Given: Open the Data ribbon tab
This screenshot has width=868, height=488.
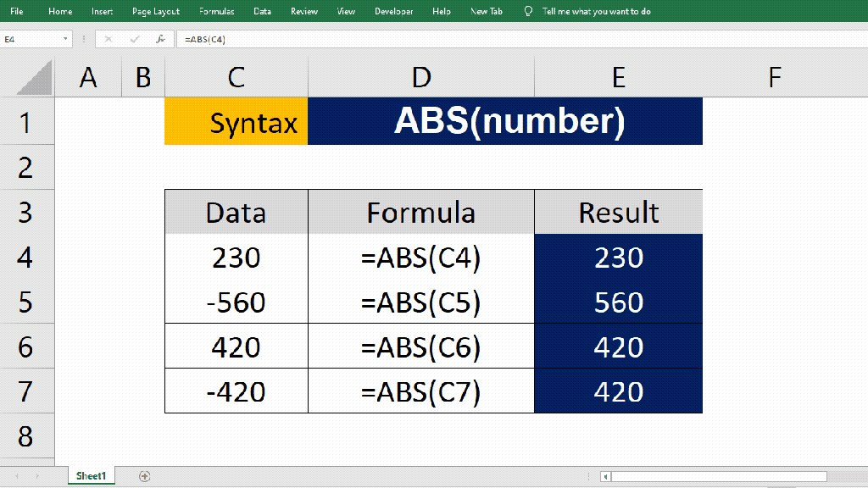Looking at the screenshot, I should coord(262,11).
